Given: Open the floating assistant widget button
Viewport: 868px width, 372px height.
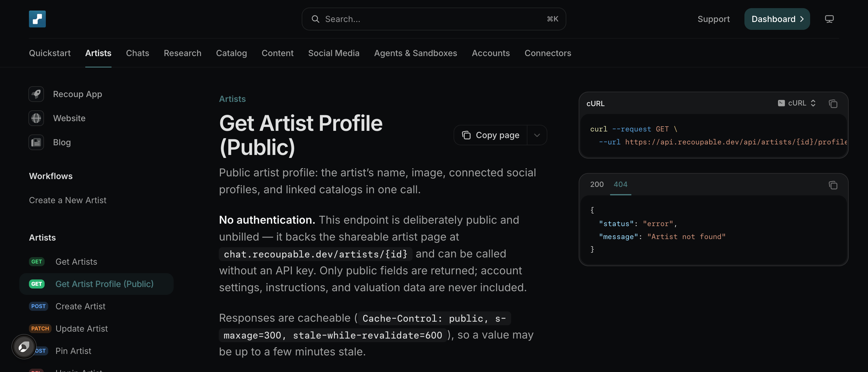Looking at the screenshot, I should point(24,346).
